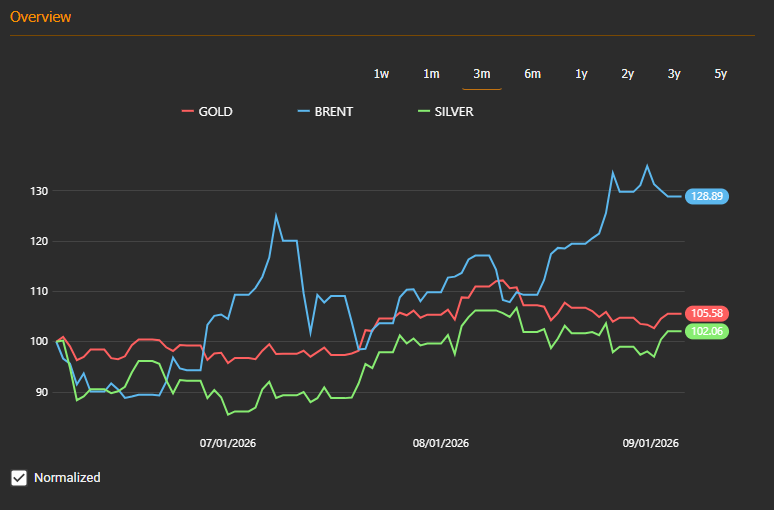The height and width of the screenshot is (510, 774).
Task: Uncheck the Normalized checkbox
Action: tap(19, 478)
